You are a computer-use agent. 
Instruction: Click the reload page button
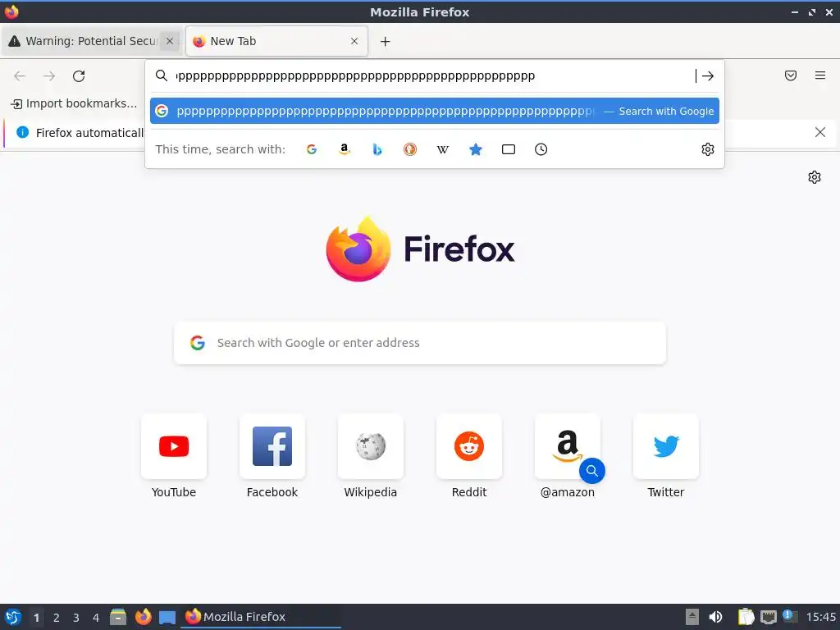[79, 76]
